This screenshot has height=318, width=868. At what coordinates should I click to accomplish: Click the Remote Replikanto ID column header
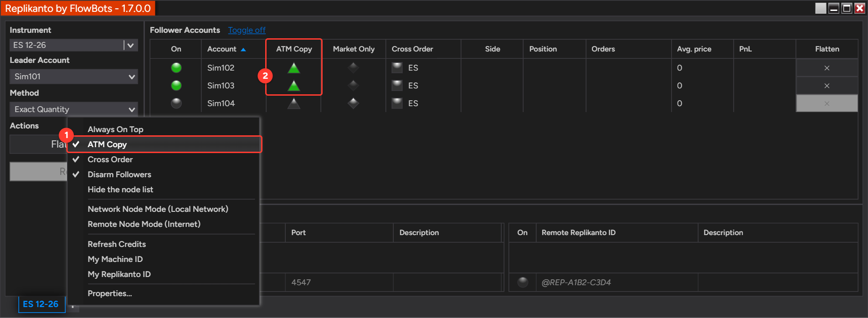(617, 232)
